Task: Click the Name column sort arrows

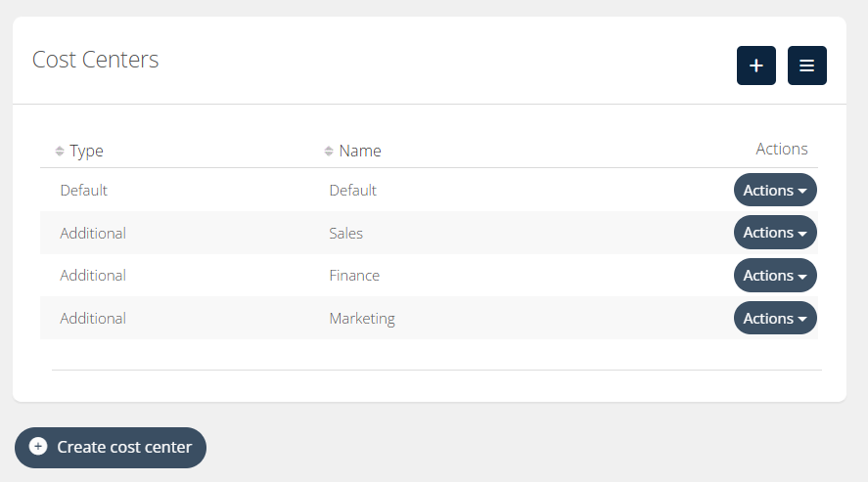Action: coord(329,151)
